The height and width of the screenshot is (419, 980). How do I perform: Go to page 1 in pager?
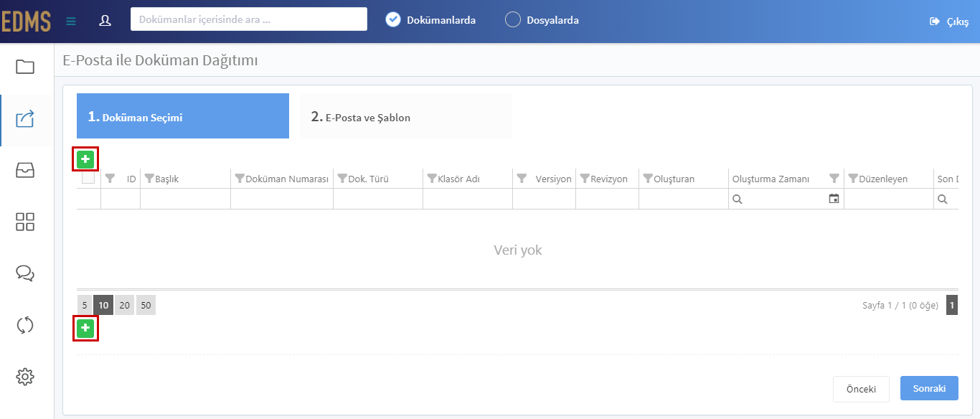[952, 305]
